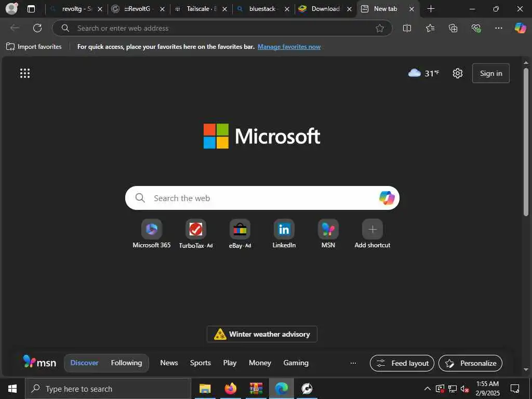The height and width of the screenshot is (399, 532).
Task: Open Windows Start menu
Action: tap(12, 389)
